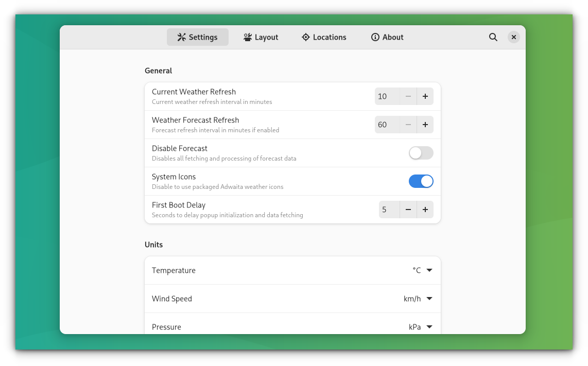Turn off the System Icons switch
Viewport: 588px width, 366px height.
click(421, 181)
